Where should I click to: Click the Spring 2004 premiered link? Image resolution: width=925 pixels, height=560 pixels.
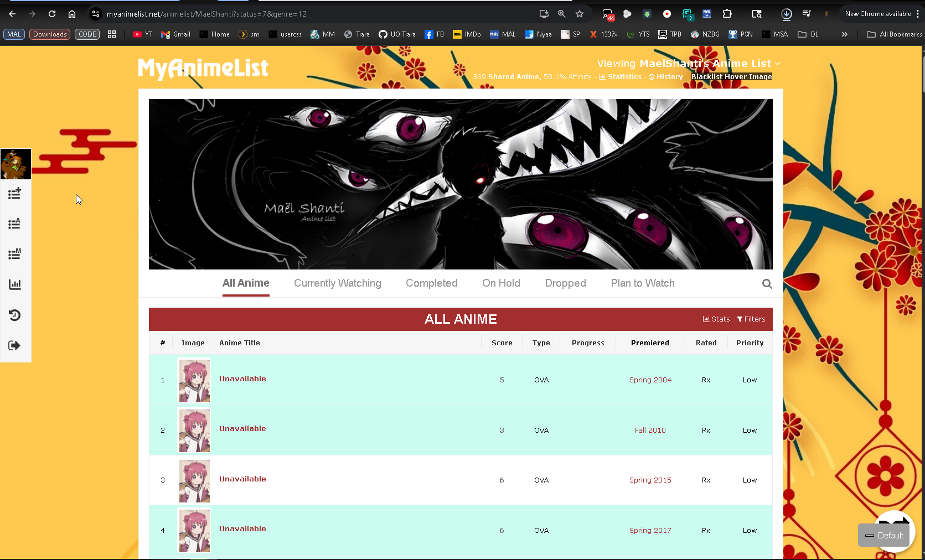point(650,380)
